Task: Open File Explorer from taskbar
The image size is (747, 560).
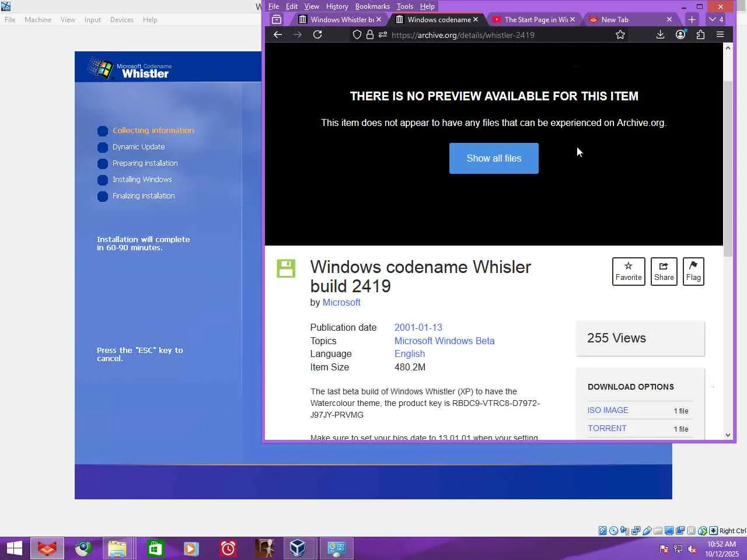Action: click(x=117, y=548)
